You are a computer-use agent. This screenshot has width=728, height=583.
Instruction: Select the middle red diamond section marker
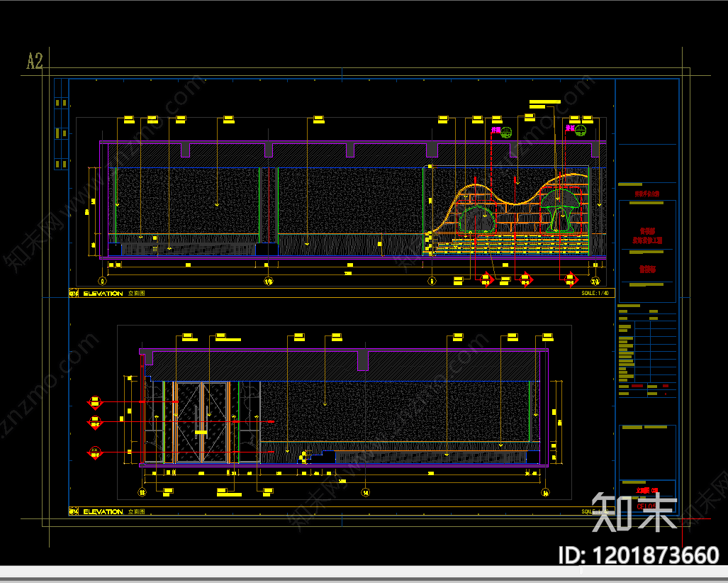click(x=95, y=422)
